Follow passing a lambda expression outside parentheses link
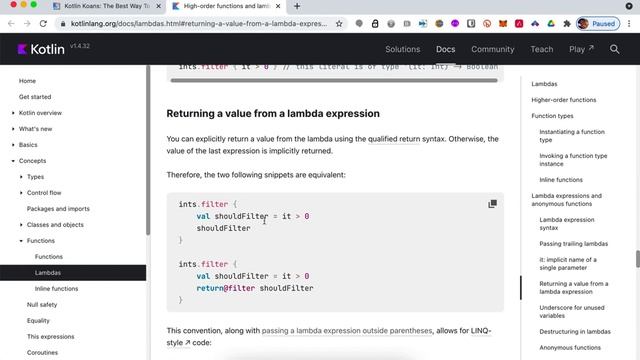The image size is (640, 360). coord(347,330)
